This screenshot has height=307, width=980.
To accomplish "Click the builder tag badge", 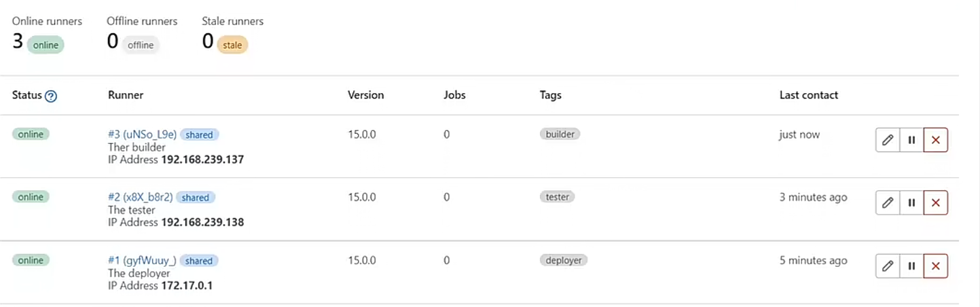I will pos(560,134).
